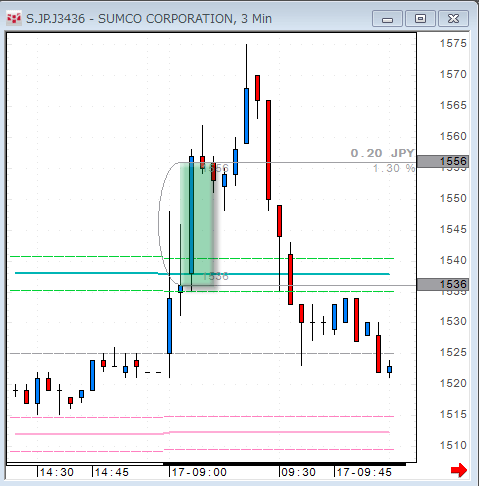The image size is (479, 486).
Task: Click the long red candle falling from 1566
Action: (x=268, y=150)
